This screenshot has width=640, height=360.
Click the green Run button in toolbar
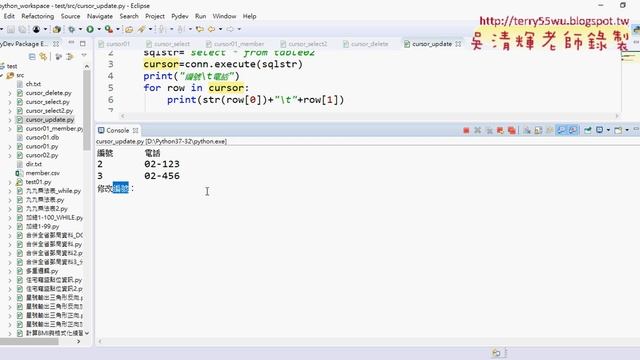[90, 29]
